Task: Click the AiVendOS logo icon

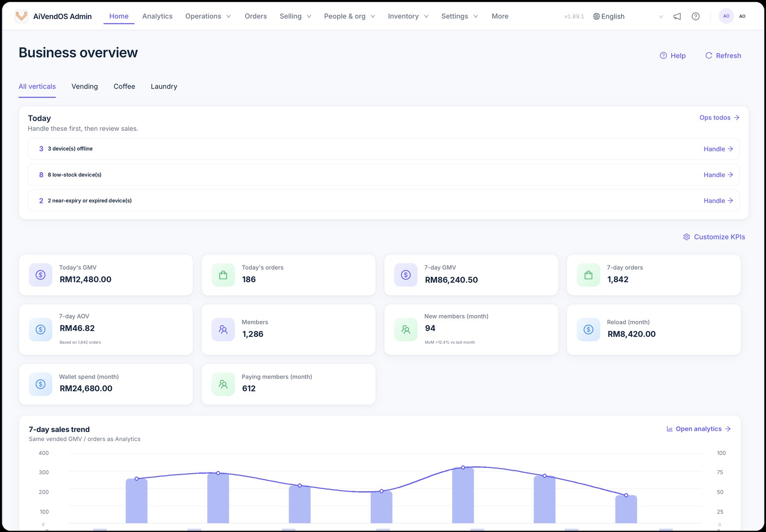Action: (x=21, y=16)
